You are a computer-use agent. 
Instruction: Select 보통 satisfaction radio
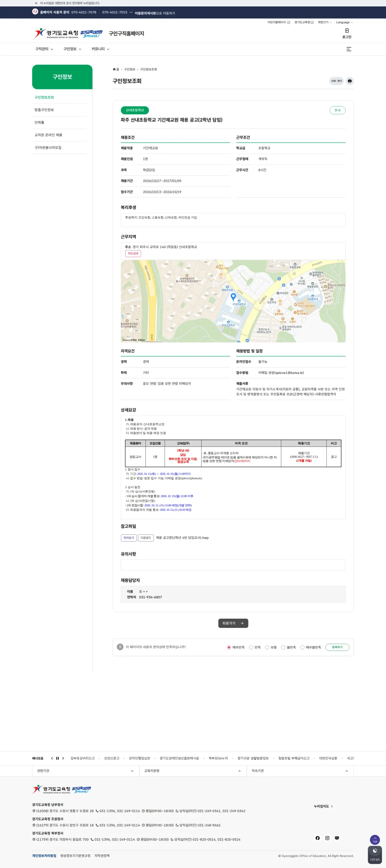pyautogui.click(x=267, y=647)
